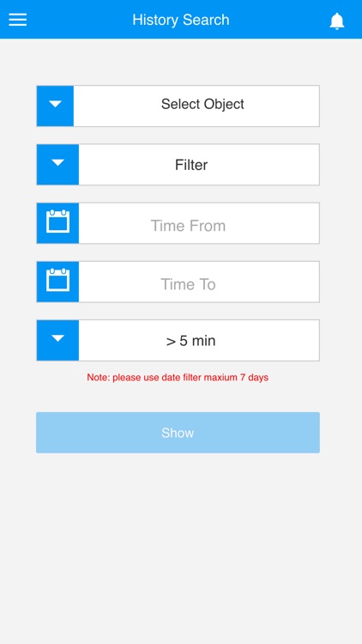Image resolution: width=362 pixels, height=644 pixels.
Task: Tap the calendar icon beside Time To
Action: click(57, 282)
